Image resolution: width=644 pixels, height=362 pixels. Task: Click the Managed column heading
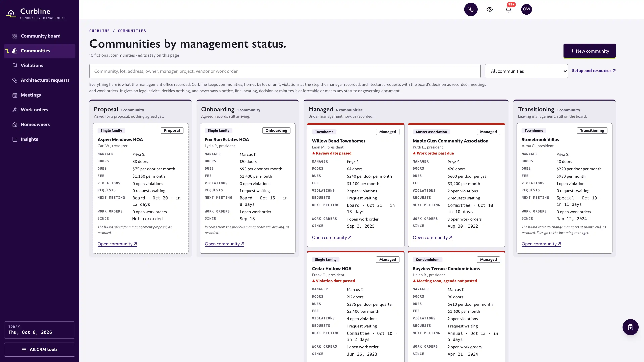[320, 109]
